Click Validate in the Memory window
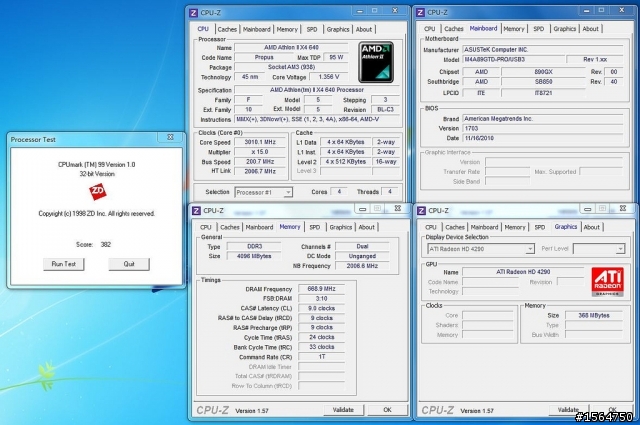Image resolution: width=640 pixels, height=425 pixels. [343, 410]
